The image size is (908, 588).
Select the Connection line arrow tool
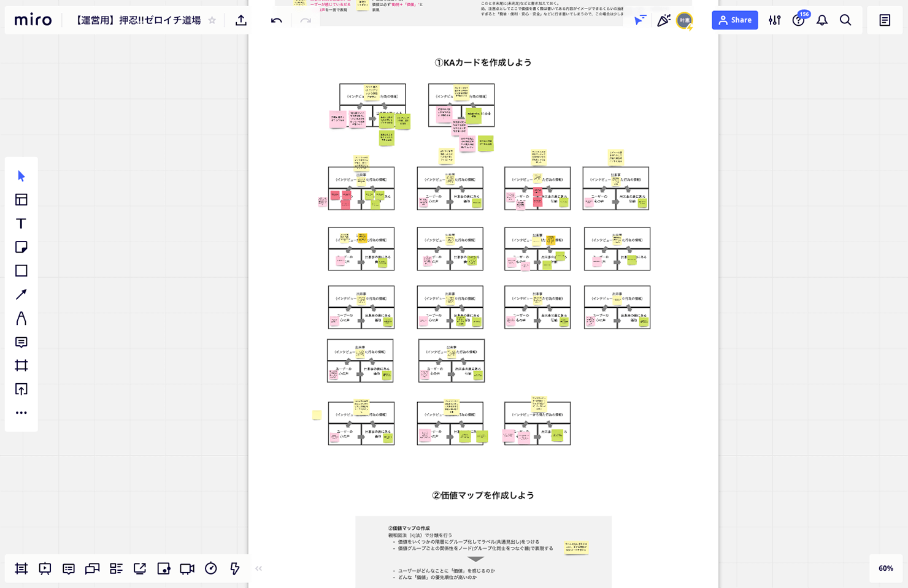tap(21, 294)
